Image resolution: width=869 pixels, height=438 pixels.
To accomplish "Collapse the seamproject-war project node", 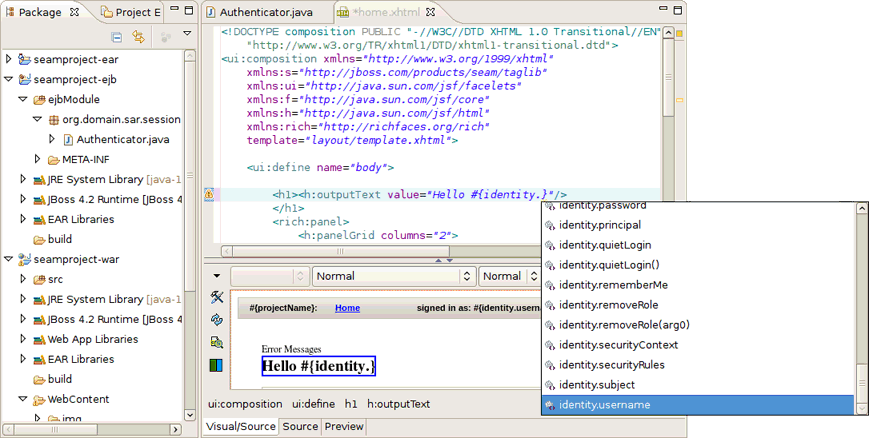I will click(x=8, y=259).
